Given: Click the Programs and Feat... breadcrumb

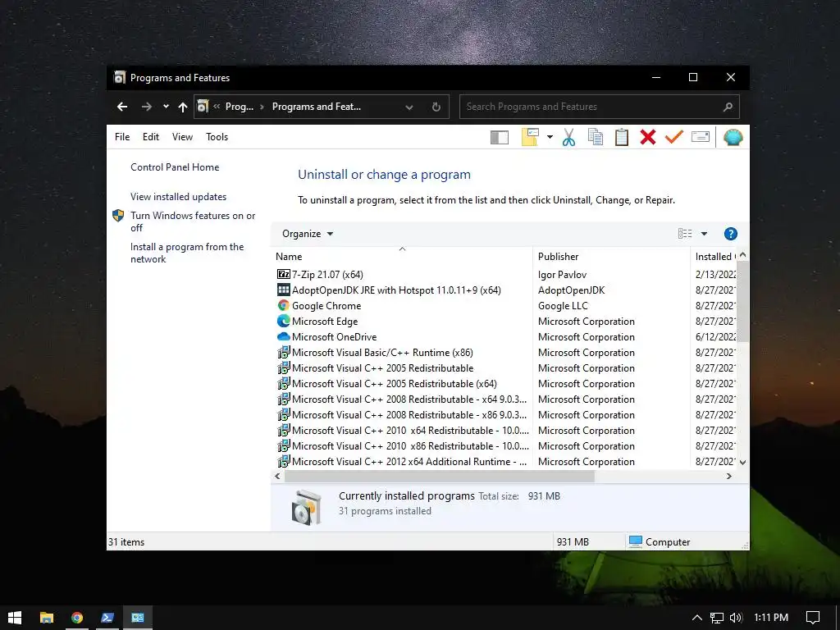Looking at the screenshot, I should coord(317,107).
